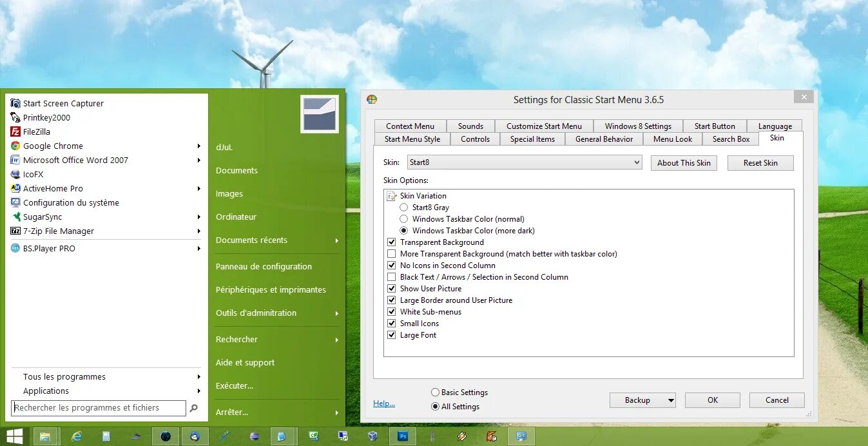868x446 pixels.
Task: Open Eclipse from the taskbar
Action: pyautogui.click(x=255, y=436)
